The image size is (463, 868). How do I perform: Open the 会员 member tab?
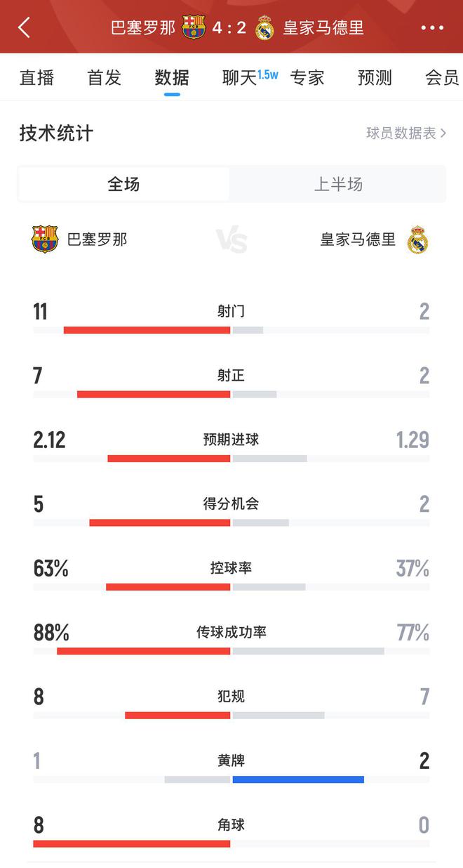(441, 77)
